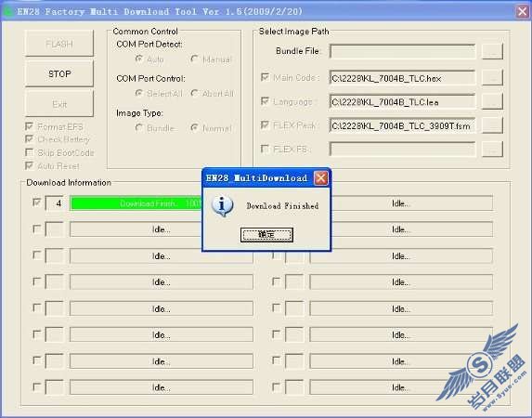Click browse button for Bundle File
This screenshot has height=418, width=532.
coord(492,51)
